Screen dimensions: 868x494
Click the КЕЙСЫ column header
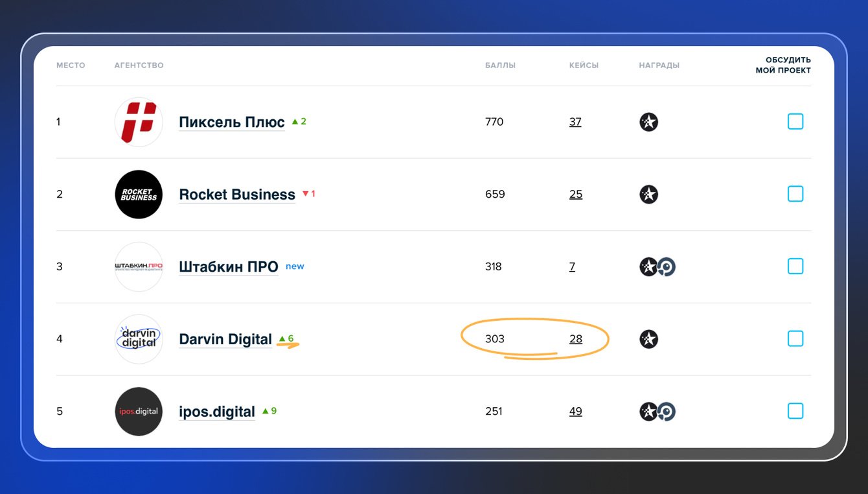(x=584, y=65)
